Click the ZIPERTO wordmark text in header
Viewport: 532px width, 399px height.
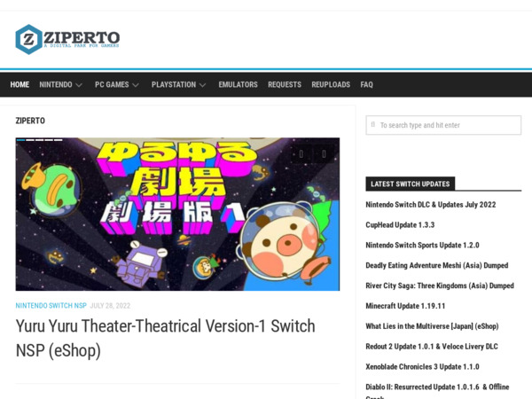click(82, 37)
